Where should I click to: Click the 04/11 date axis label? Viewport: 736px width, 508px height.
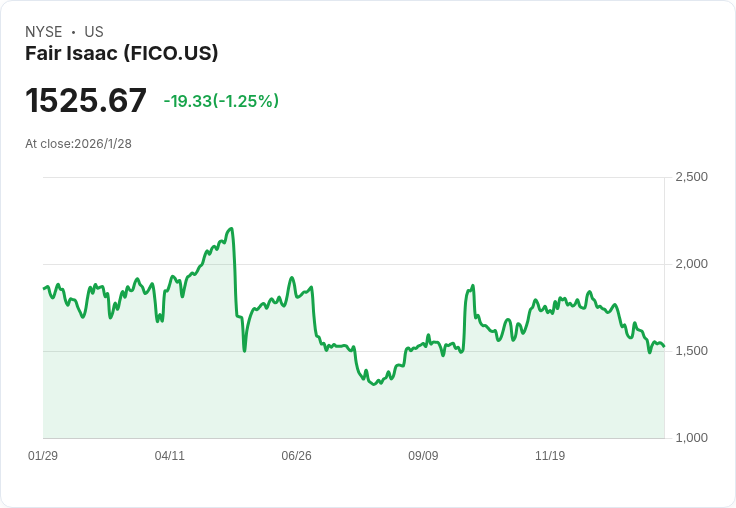click(170, 456)
